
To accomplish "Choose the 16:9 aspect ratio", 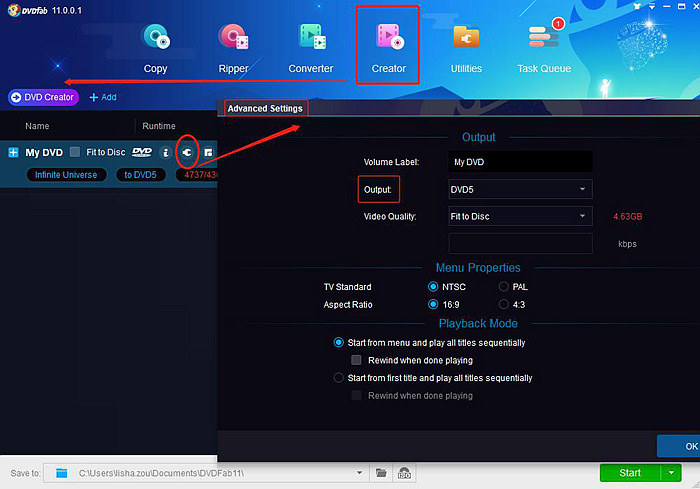I will click(x=433, y=305).
